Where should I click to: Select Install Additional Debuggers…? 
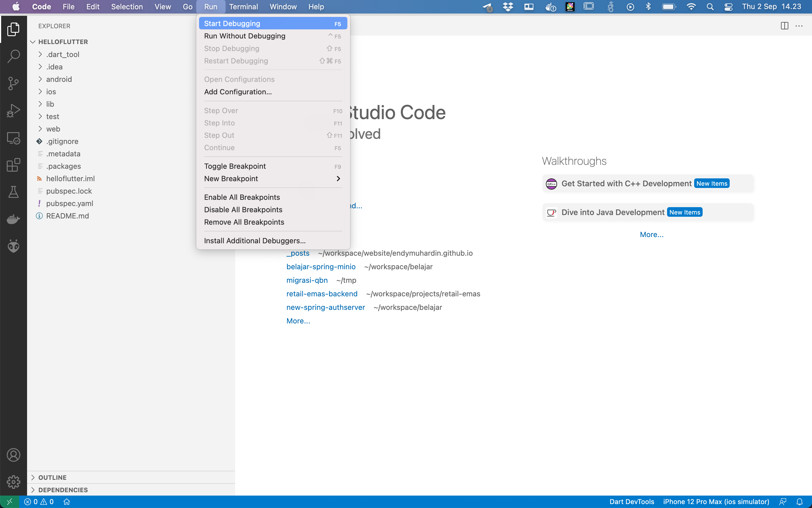pyautogui.click(x=273, y=241)
